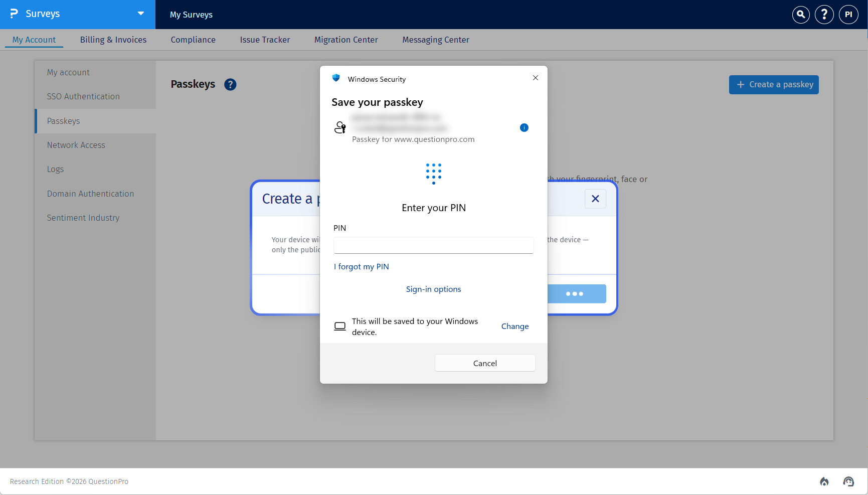The height and width of the screenshot is (495, 868).
Task: Open Domain Authentication settings
Action: click(x=90, y=194)
